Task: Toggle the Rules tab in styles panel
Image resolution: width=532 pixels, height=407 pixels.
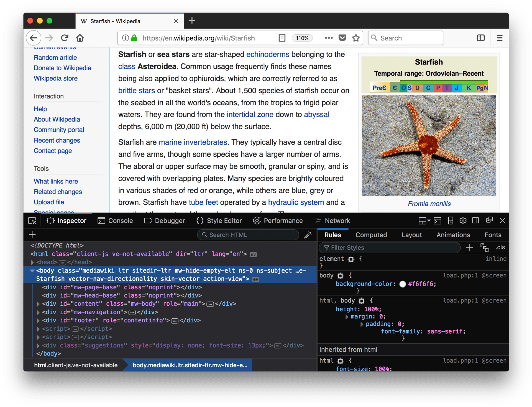Action: 333,234
